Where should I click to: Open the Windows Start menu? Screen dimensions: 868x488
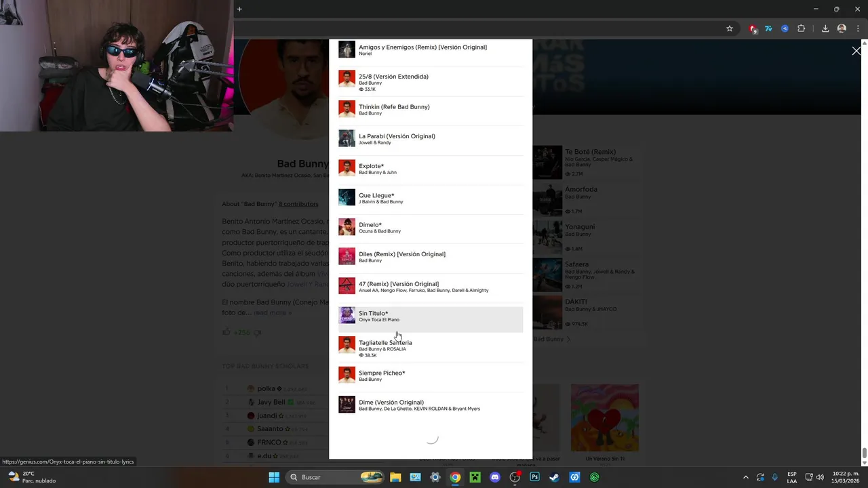pos(274,477)
